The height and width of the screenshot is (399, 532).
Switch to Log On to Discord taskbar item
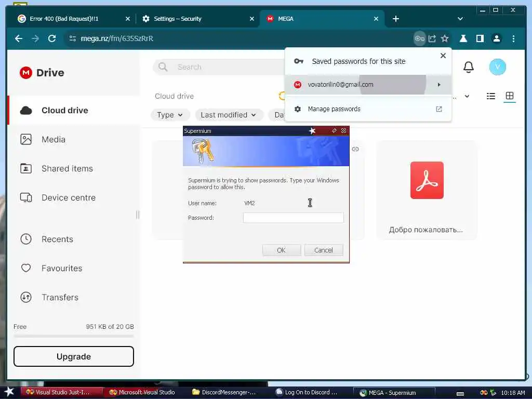[x=307, y=392]
